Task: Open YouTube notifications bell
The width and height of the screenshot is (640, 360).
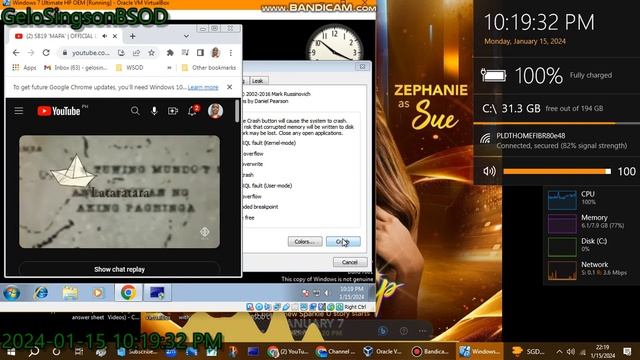Action: [192, 111]
